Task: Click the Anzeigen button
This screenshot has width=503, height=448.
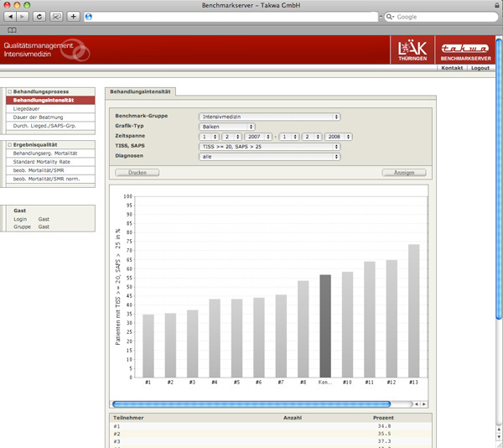Action: pos(403,172)
